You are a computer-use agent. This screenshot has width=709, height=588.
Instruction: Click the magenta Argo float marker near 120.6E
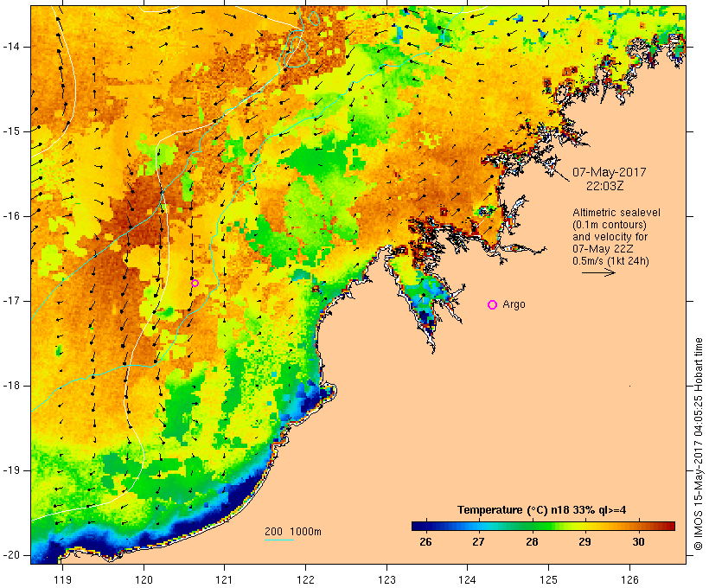(195, 284)
